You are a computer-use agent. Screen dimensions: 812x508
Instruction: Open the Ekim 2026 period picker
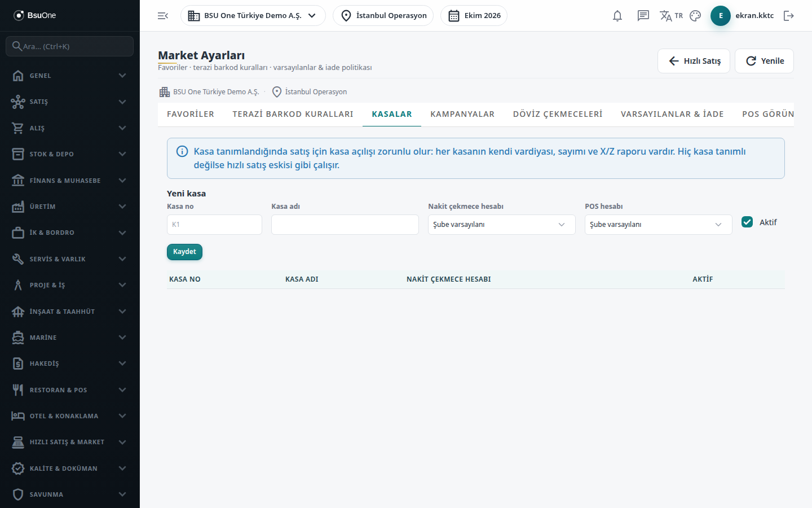474,16
